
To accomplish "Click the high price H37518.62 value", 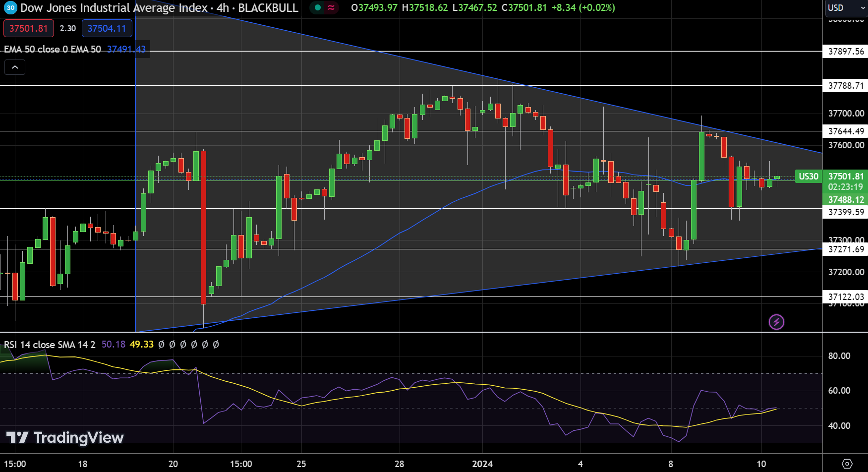I will 425,8.
